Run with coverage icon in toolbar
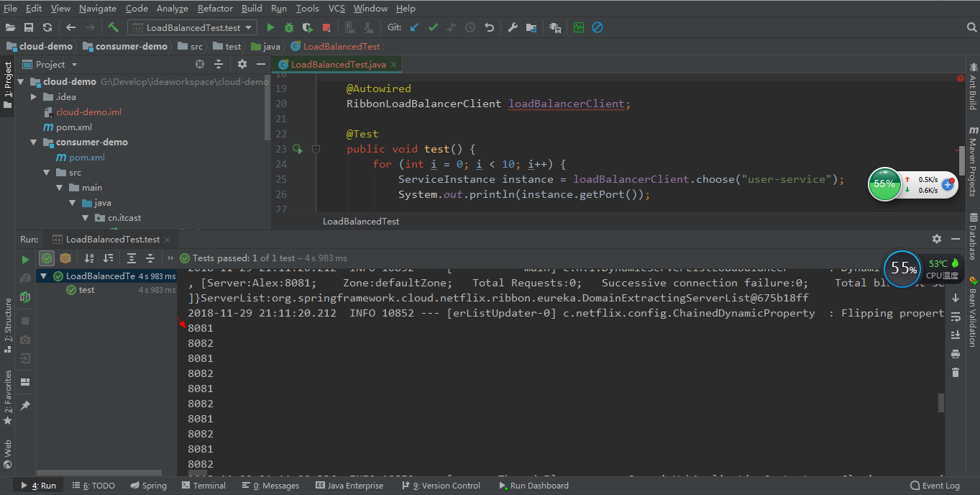Viewport: 980px width, 495px height. point(308,27)
